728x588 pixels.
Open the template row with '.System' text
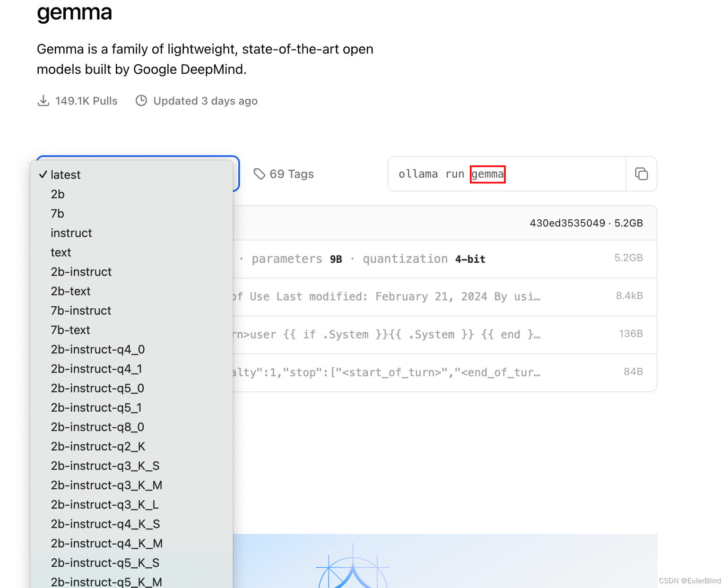(x=445, y=334)
